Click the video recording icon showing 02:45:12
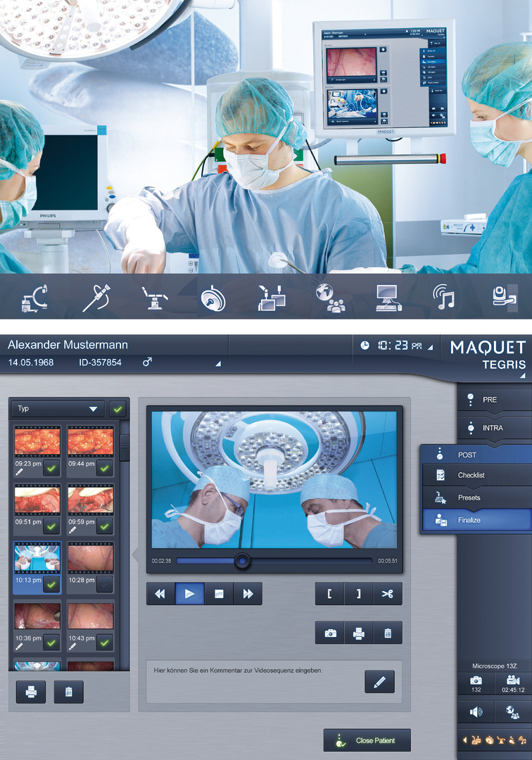 tap(512, 683)
